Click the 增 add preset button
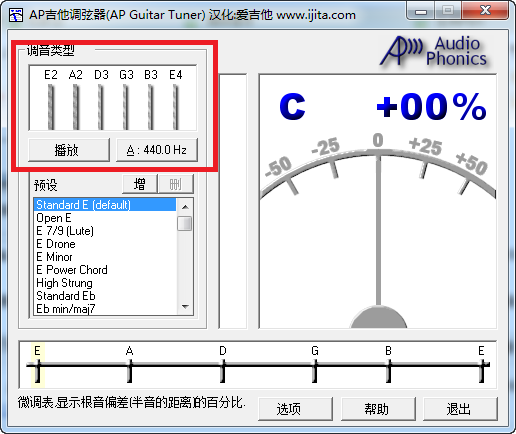The height and width of the screenshot is (434, 516). (140, 184)
